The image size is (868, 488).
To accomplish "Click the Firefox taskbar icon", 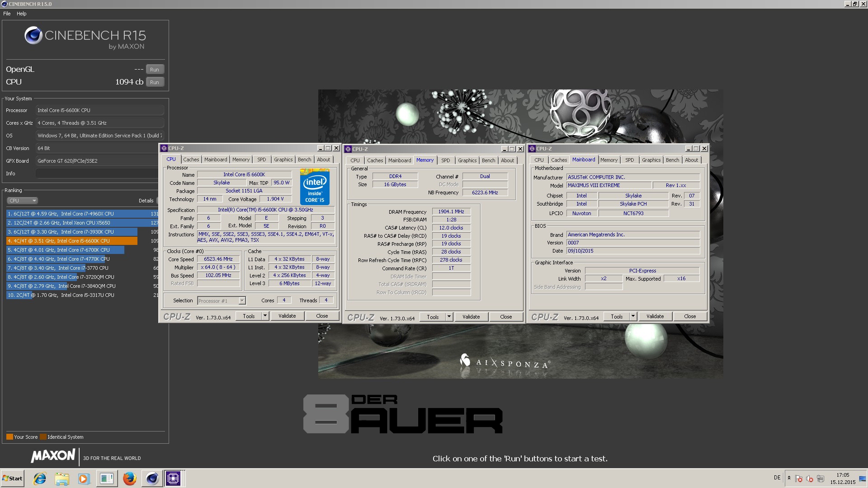I will pos(130,478).
